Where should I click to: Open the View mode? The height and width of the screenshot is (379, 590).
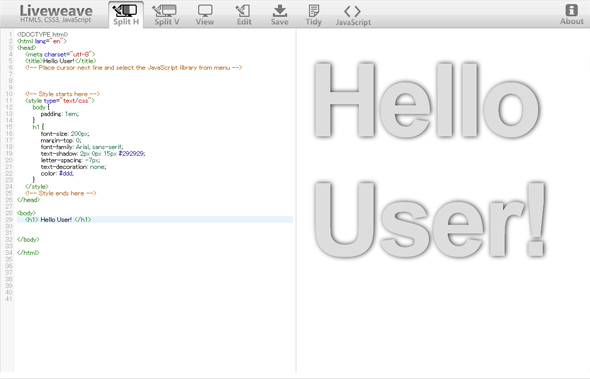205,15
